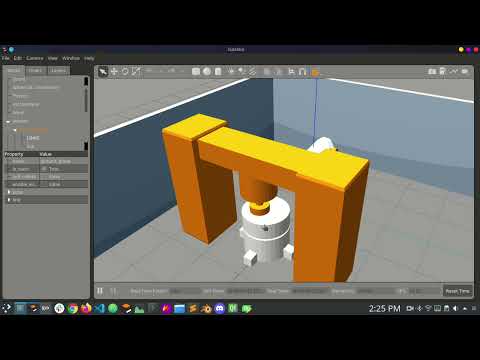Select the rotate mode tool
Viewport: 480px width, 360px height.
(125, 72)
